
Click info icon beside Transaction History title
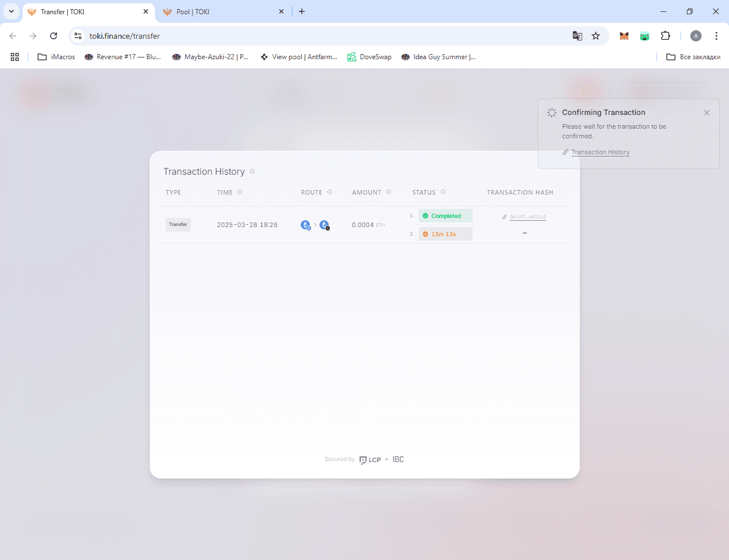[252, 171]
